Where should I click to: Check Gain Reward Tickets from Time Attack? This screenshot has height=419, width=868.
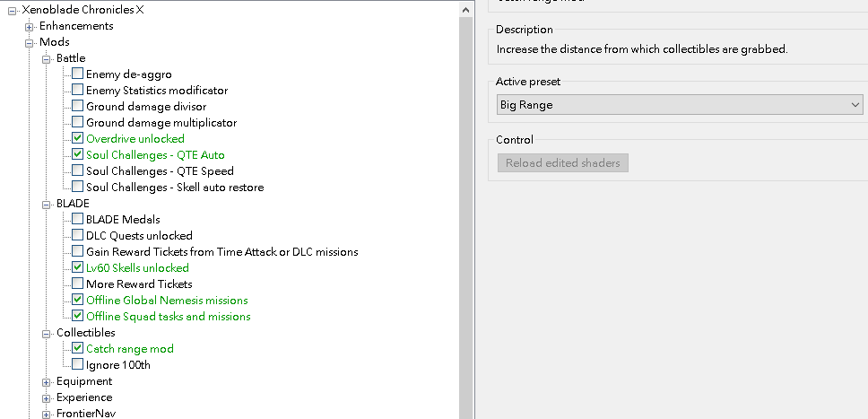(77, 251)
